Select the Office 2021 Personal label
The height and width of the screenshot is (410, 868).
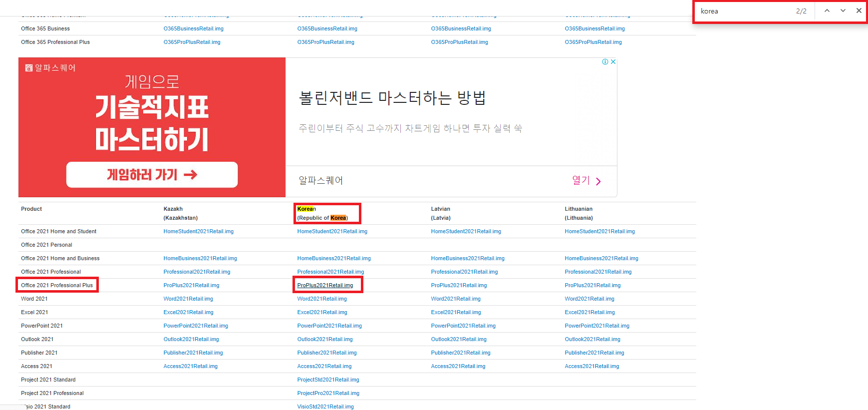[x=46, y=245]
